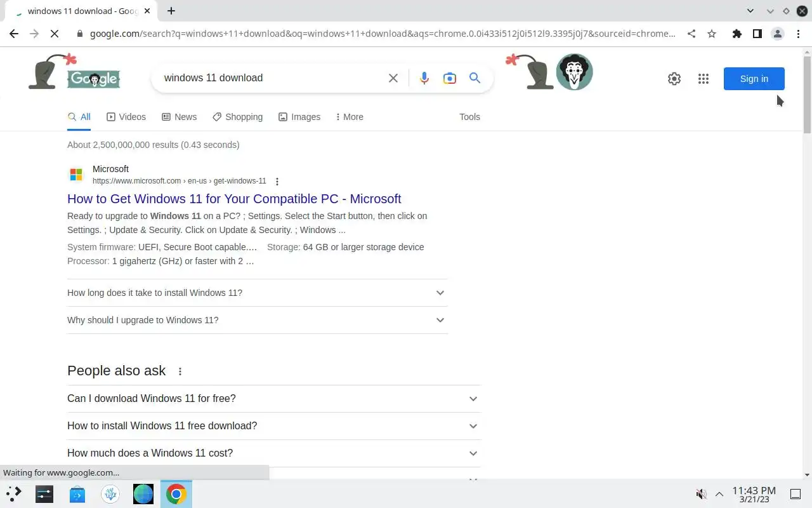The height and width of the screenshot is (508, 812).
Task: Click the results count text
Action: pos(154,145)
